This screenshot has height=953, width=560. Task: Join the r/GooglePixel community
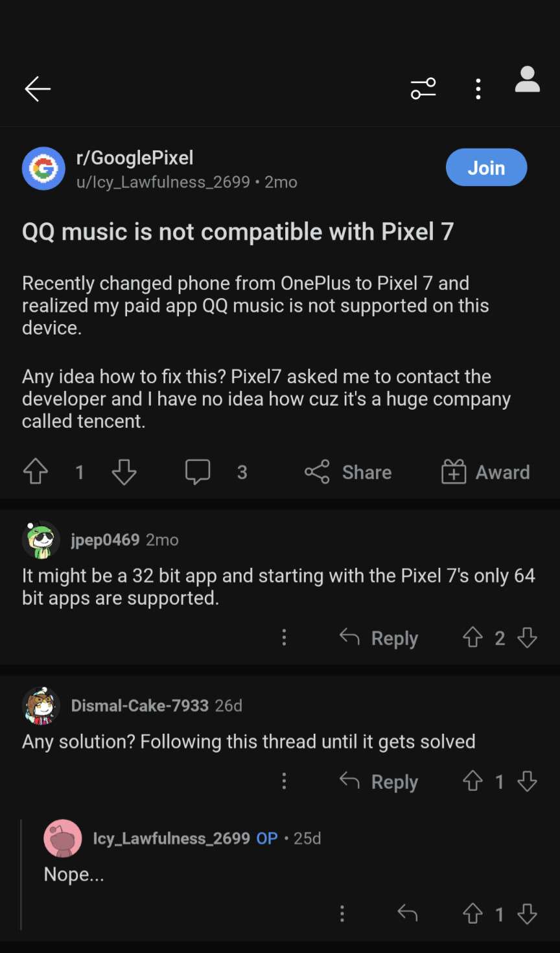(x=486, y=168)
